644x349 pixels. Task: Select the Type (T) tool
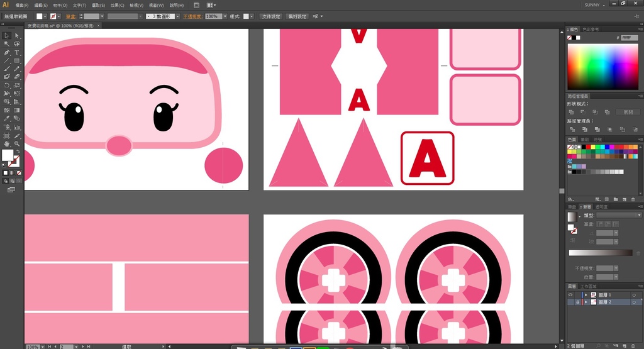[x=17, y=52]
